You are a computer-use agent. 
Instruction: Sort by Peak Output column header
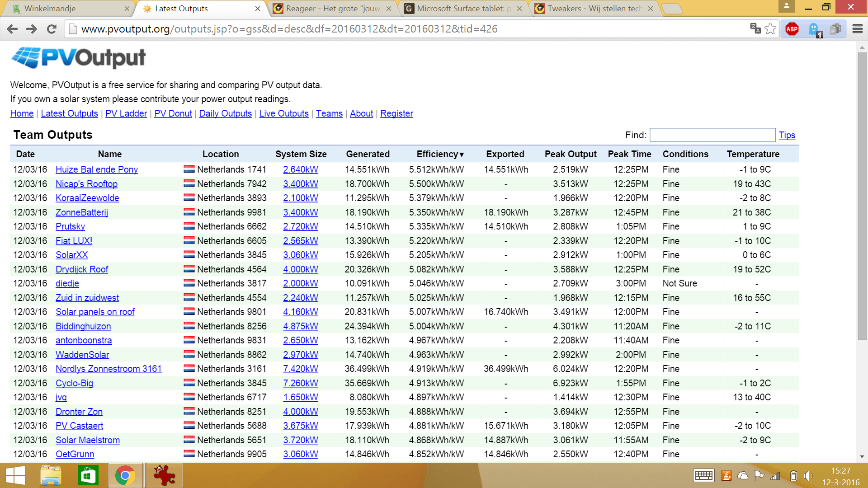coord(570,154)
